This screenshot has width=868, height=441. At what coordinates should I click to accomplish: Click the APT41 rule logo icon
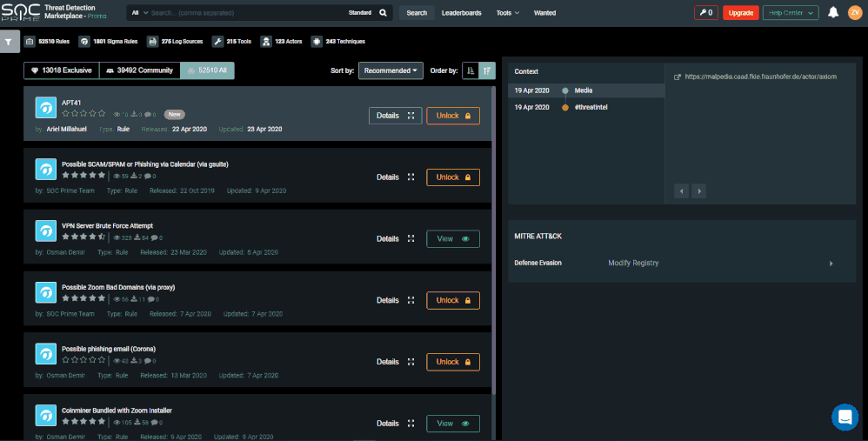click(46, 108)
